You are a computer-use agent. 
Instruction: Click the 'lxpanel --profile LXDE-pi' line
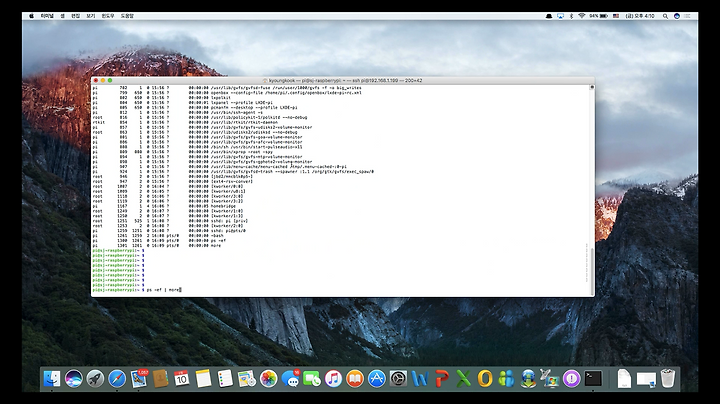pos(182,103)
